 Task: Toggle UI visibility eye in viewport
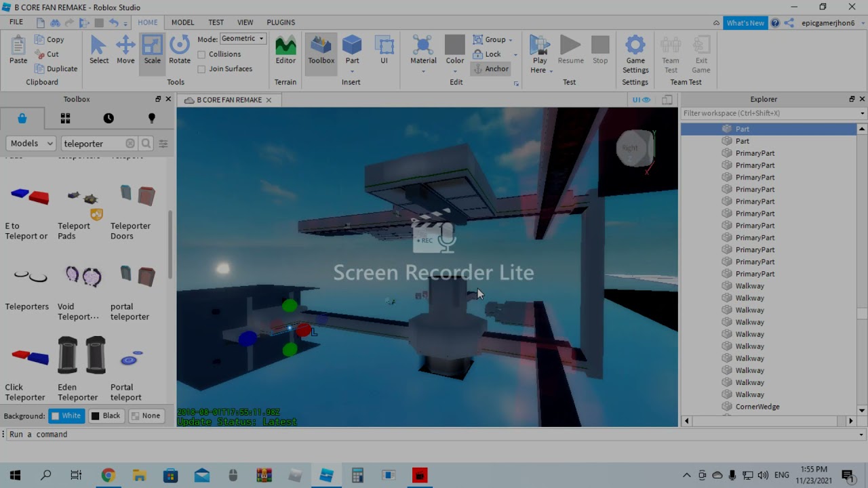[x=642, y=100]
